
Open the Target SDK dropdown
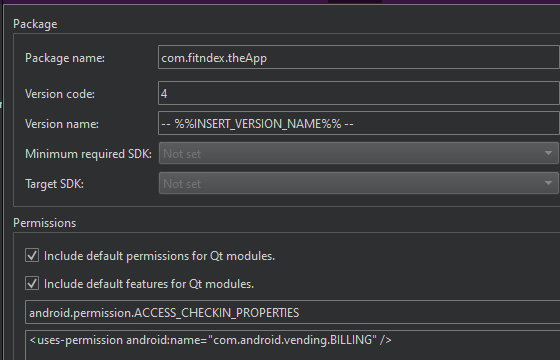click(x=359, y=183)
